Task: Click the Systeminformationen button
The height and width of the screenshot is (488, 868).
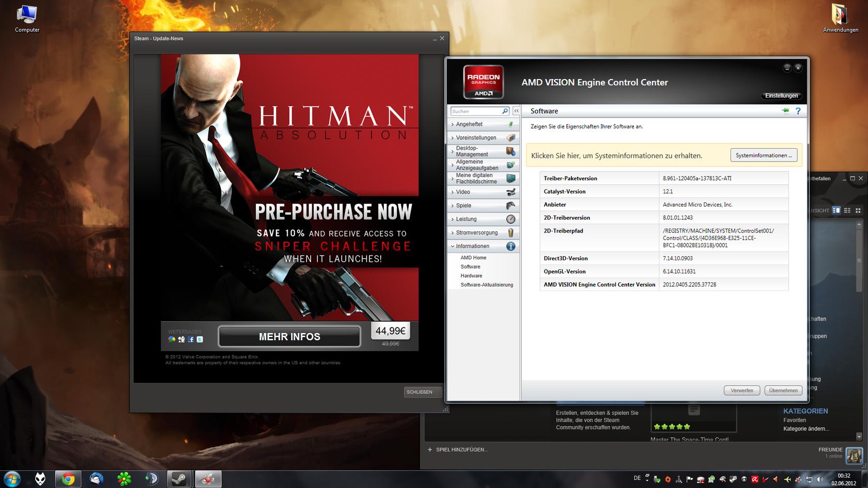Action: click(763, 155)
